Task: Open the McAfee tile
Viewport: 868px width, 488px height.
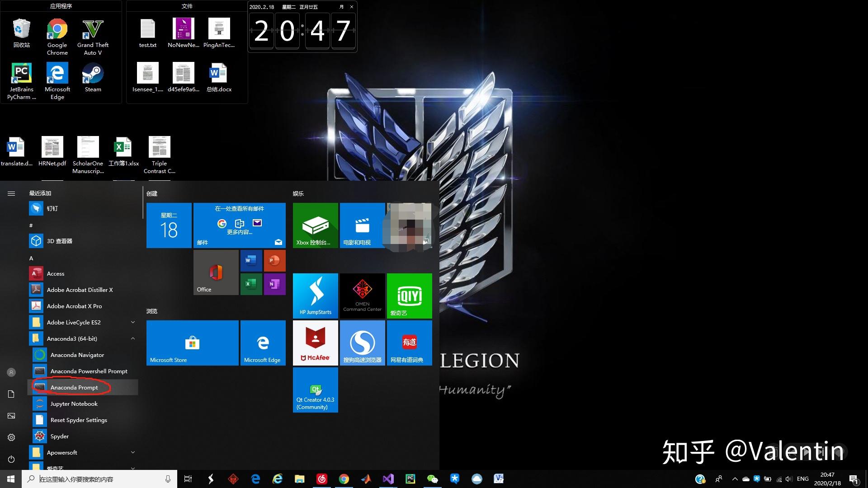Action: point(316,343)
